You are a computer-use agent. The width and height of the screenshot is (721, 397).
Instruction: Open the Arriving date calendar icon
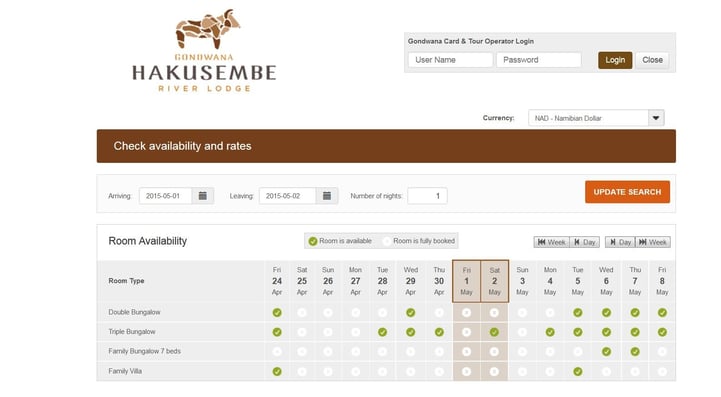pyautogui.click(x=202, y=196)
